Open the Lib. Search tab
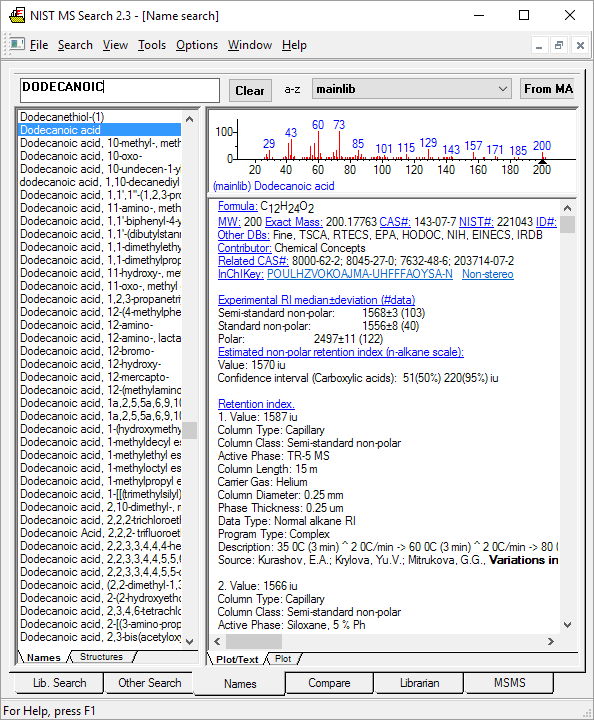 pos(59,683)
